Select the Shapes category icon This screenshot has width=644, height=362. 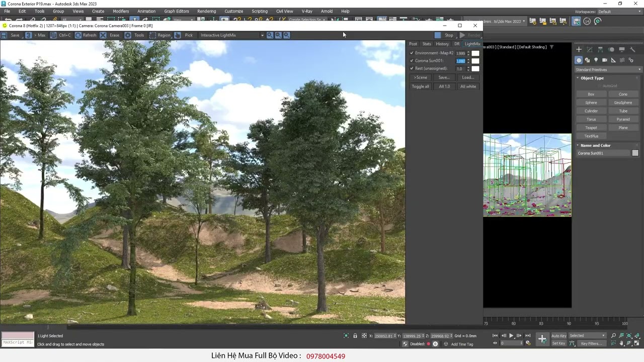pos(587,60)
